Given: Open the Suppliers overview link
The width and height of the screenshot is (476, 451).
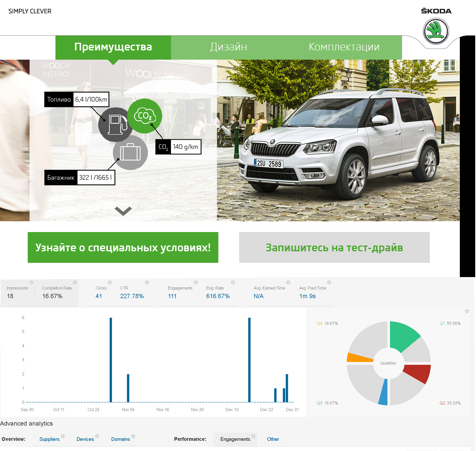Looking at the screenshot, I should (x=49, y=439).
